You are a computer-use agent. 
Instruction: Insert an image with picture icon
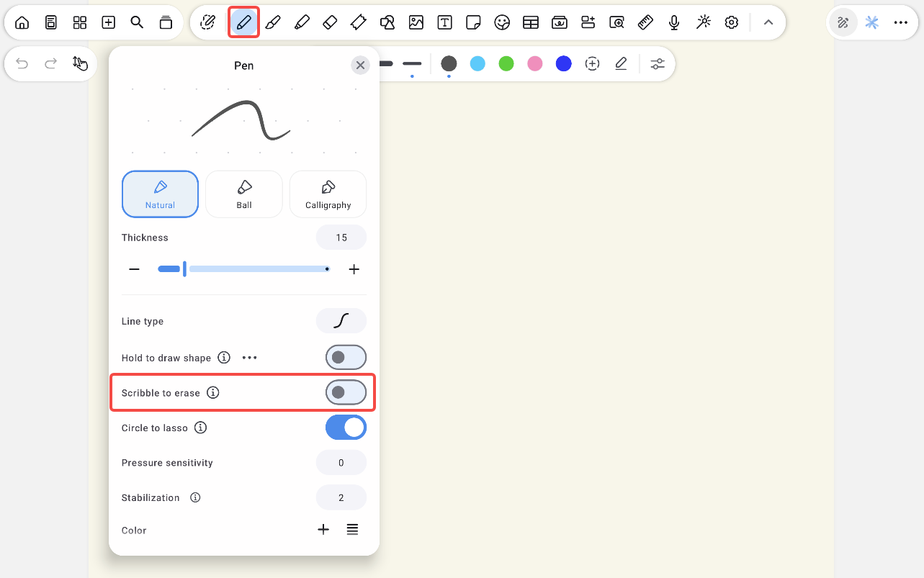point(416,22)
